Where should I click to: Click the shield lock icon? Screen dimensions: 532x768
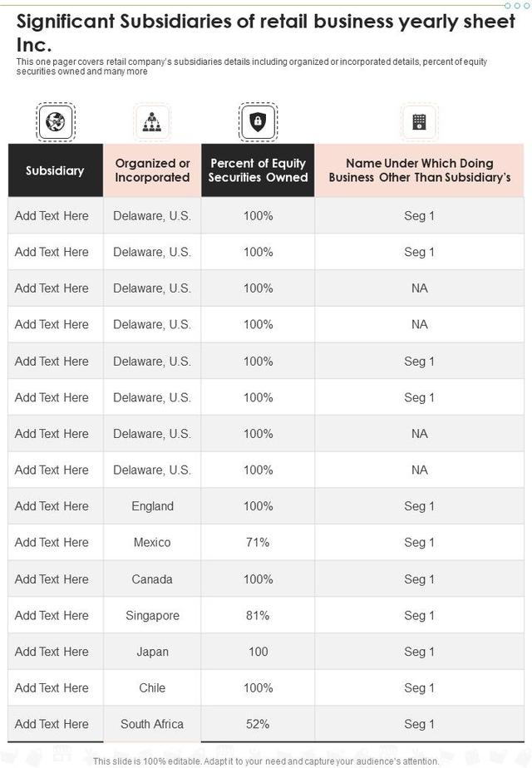pos(258,122)
